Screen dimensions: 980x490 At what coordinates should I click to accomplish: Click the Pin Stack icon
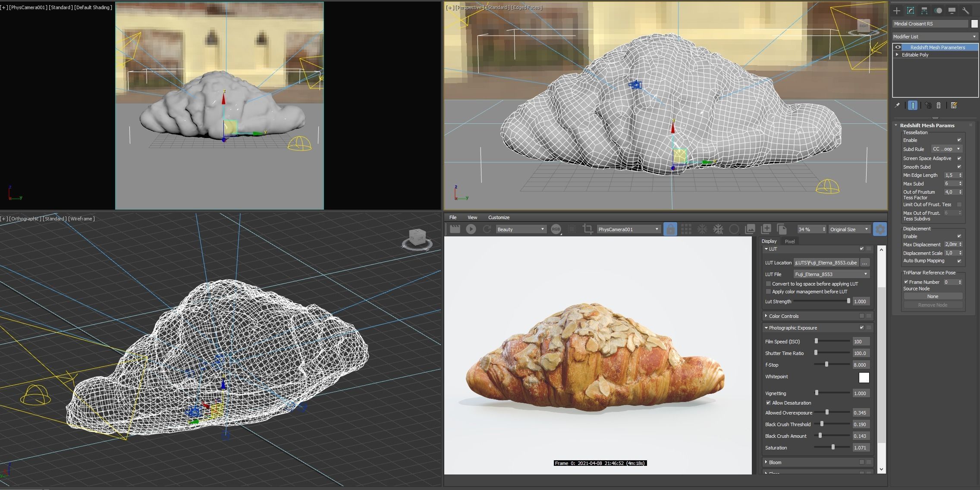click(897, 105)
